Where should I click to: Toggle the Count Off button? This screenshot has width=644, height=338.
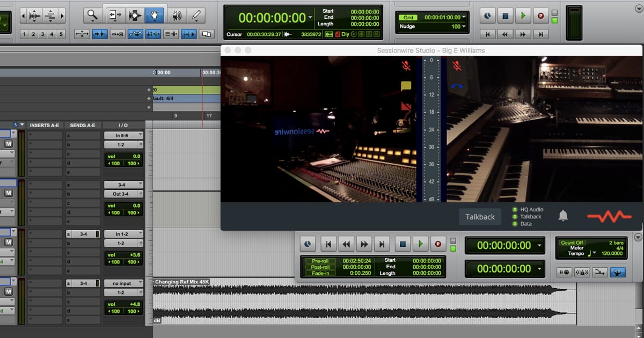pyautogui.click(x=572, y=243)
